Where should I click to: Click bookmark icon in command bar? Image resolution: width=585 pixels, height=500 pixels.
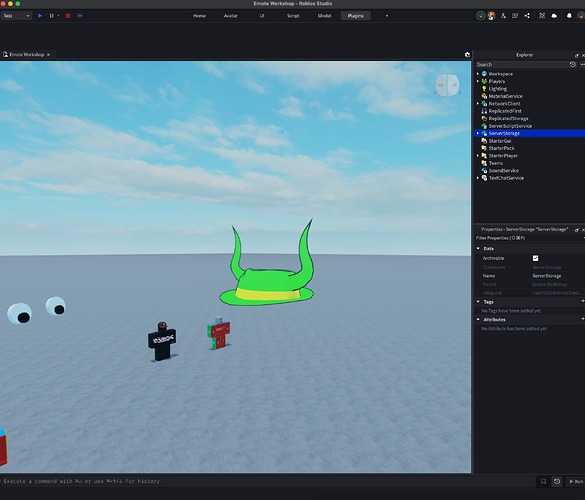click(543, 481)
